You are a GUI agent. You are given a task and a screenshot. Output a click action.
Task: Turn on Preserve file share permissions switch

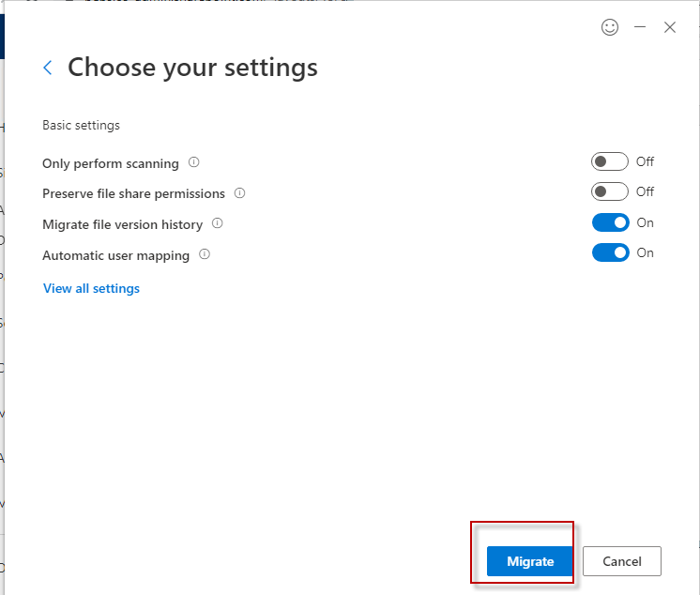click(610, 191)
